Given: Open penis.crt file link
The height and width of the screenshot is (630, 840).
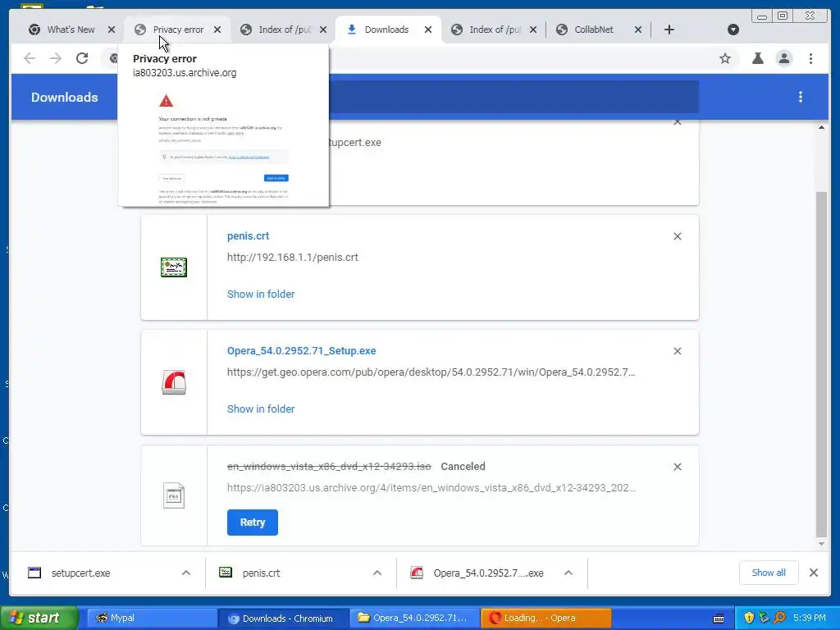Looking at the screenshot, I should (x=248, y=235).
